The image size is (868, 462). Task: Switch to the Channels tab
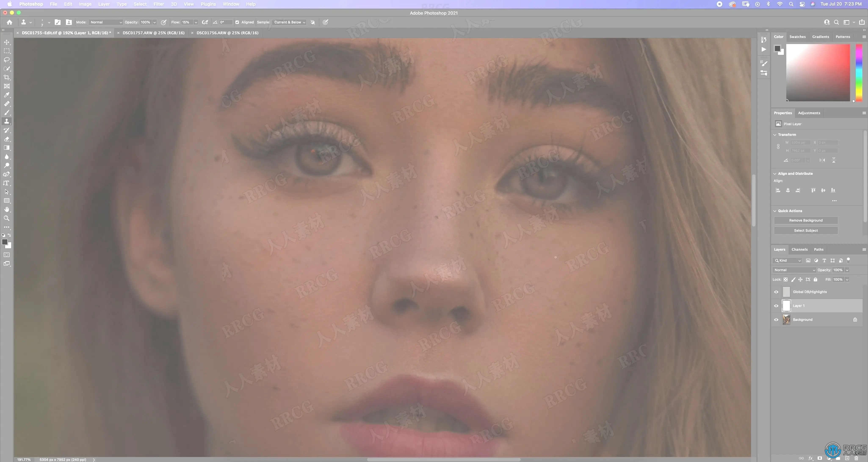(800, 249)
